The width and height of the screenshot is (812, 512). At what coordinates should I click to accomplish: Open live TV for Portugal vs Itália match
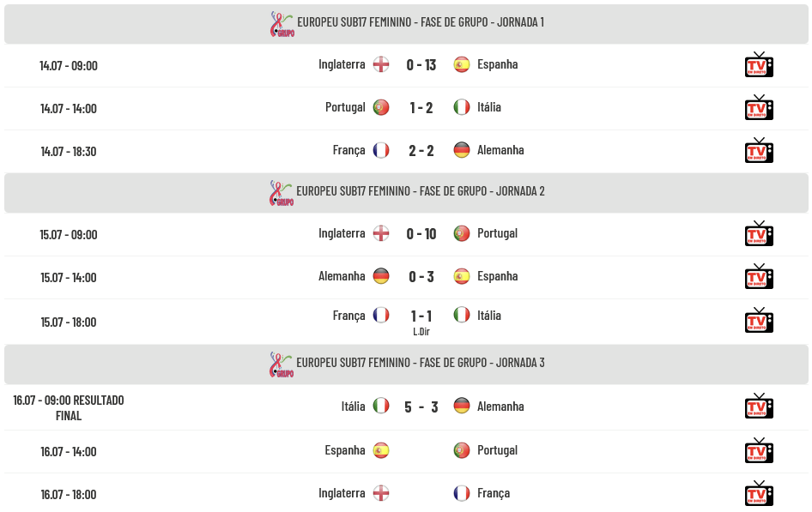tap(759, 107)
